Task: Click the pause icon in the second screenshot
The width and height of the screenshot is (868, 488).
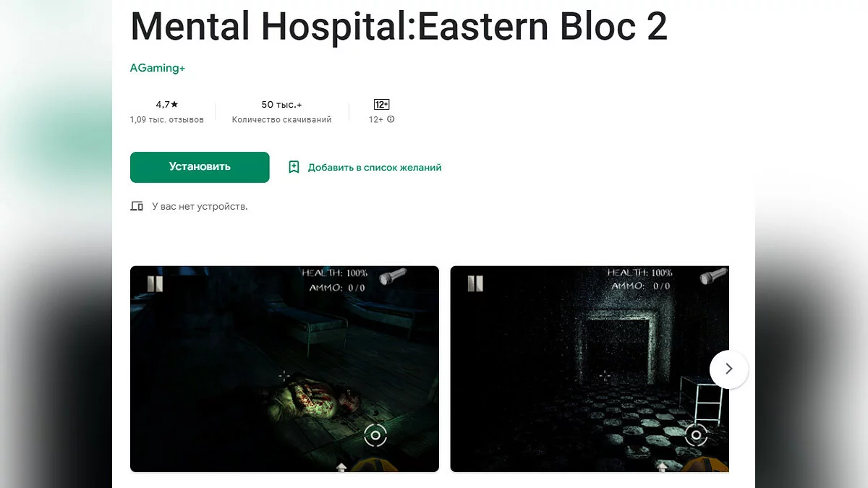Action: (x=475, y=283)
